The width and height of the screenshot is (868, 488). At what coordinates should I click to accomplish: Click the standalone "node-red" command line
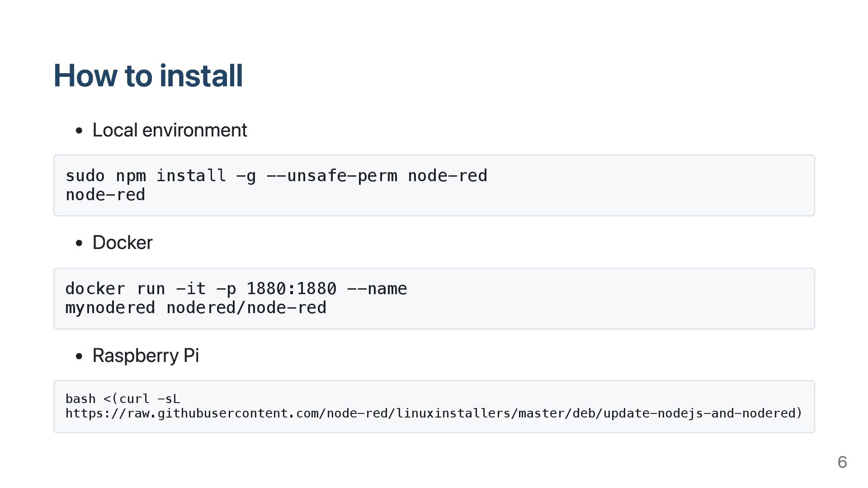pos(105,195)
